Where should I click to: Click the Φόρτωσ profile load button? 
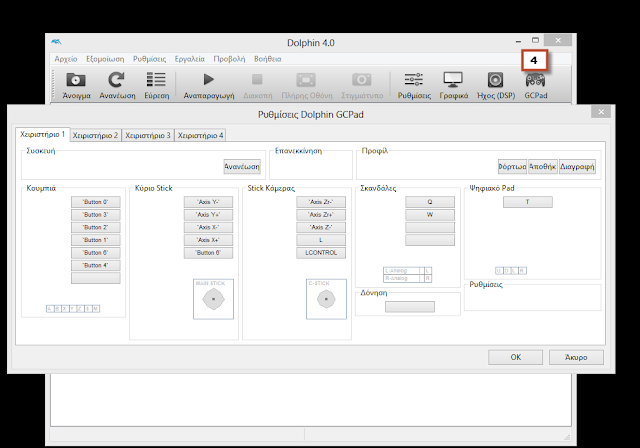point(512,166)
